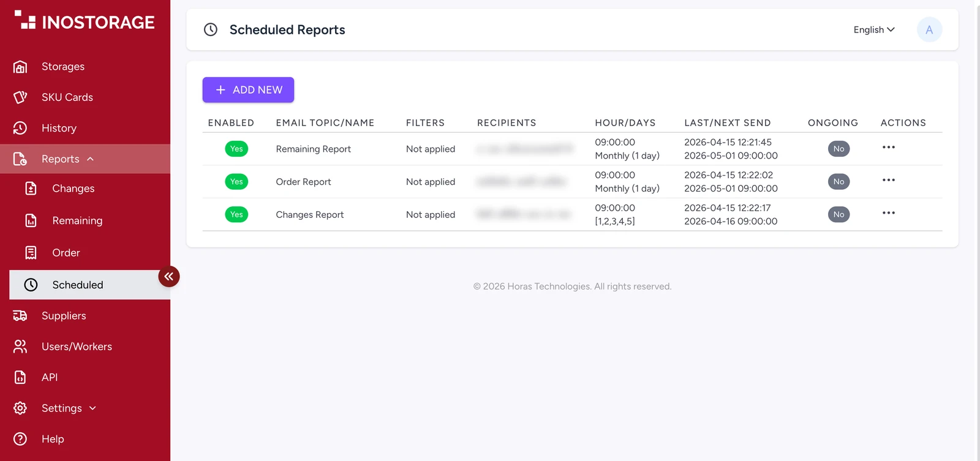Click the Order Report name cell
980x461 pixels.
(303, 182)
